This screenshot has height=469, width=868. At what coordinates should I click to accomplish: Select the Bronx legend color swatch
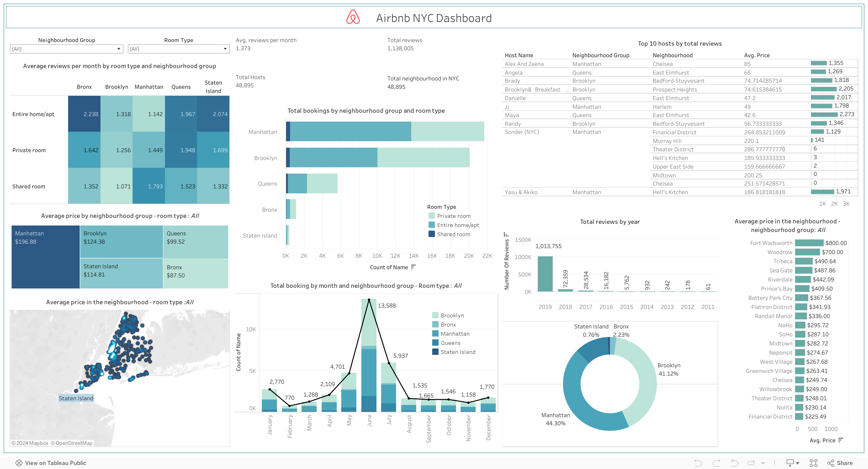tap(435, 324)
